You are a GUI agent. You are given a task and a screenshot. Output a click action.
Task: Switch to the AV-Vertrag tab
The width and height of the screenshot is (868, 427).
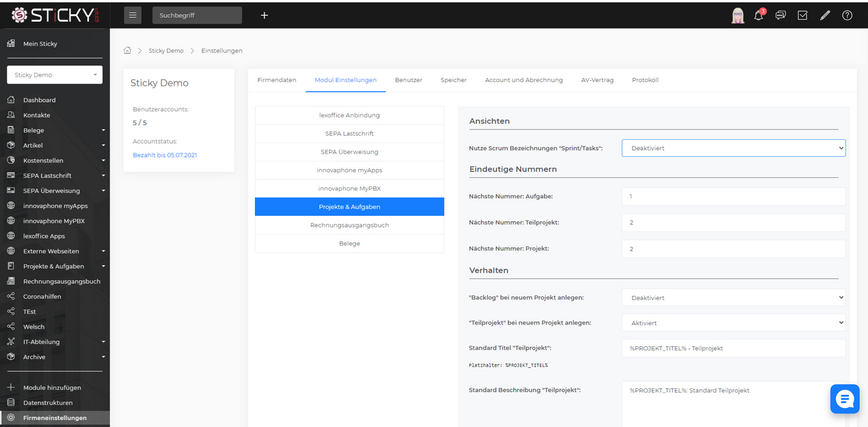click(597, 79)
